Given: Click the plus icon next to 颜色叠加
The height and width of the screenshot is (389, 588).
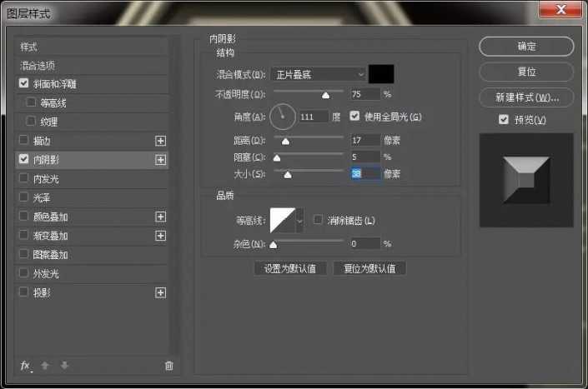Looking at the screenshot, I should (161, 217).
